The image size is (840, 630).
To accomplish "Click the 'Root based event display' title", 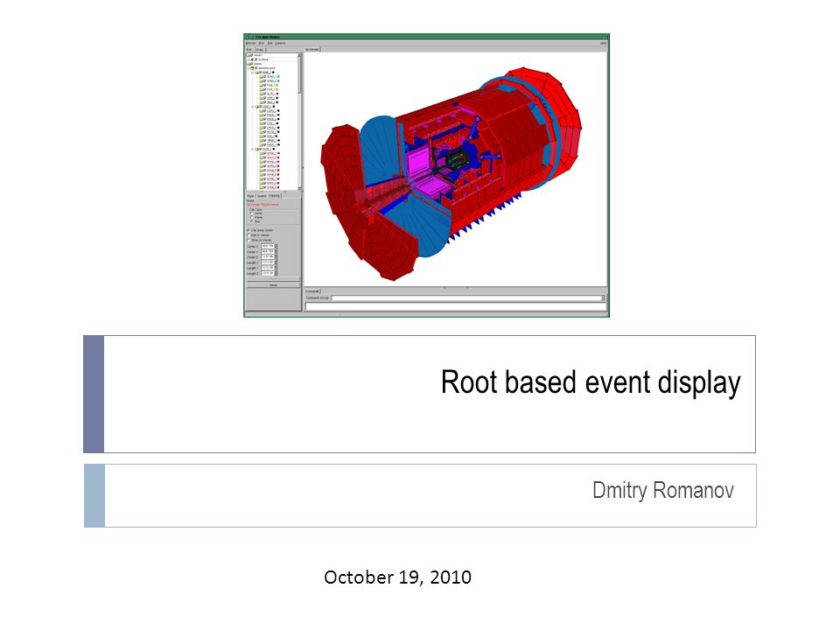I will pos(591,382).
